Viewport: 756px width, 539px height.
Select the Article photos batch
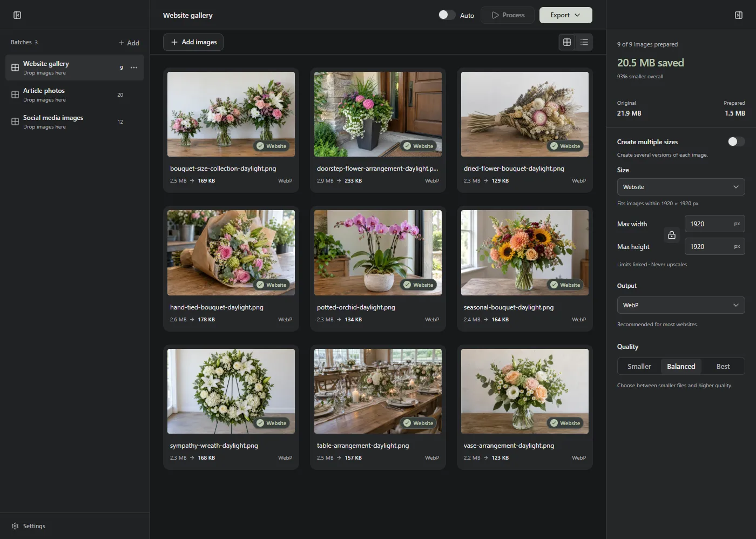click(75, 95)
